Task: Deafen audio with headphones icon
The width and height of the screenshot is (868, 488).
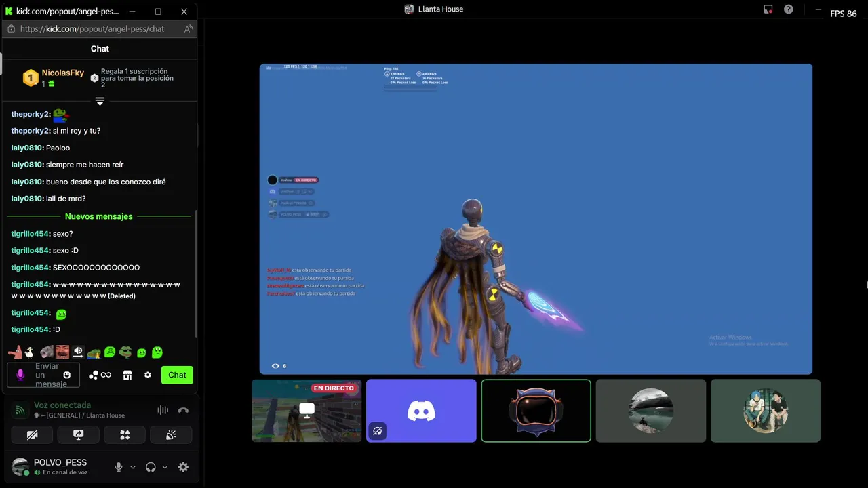Action: click(x=151, y=467)
